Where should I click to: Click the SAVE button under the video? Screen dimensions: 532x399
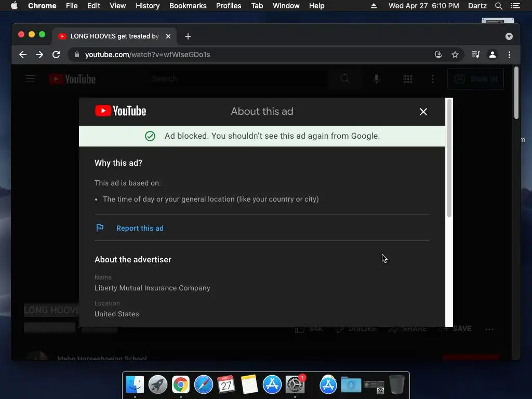(x=455, y=329)
